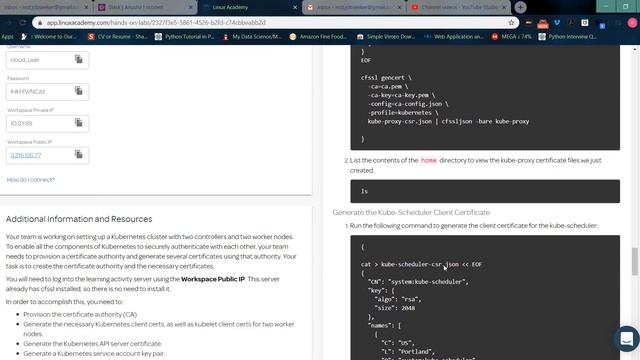Click the kube-scheduler-csr.json cat command line
Viewport: 640px width, 360px height.
[x=421, y=264]
